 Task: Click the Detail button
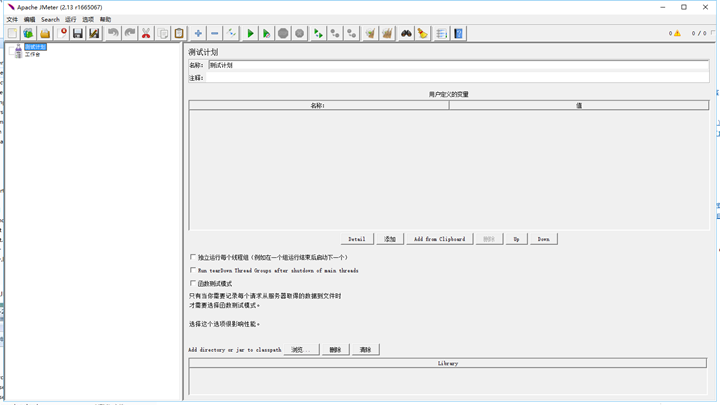pyautogui.click(x=357, y=239)
